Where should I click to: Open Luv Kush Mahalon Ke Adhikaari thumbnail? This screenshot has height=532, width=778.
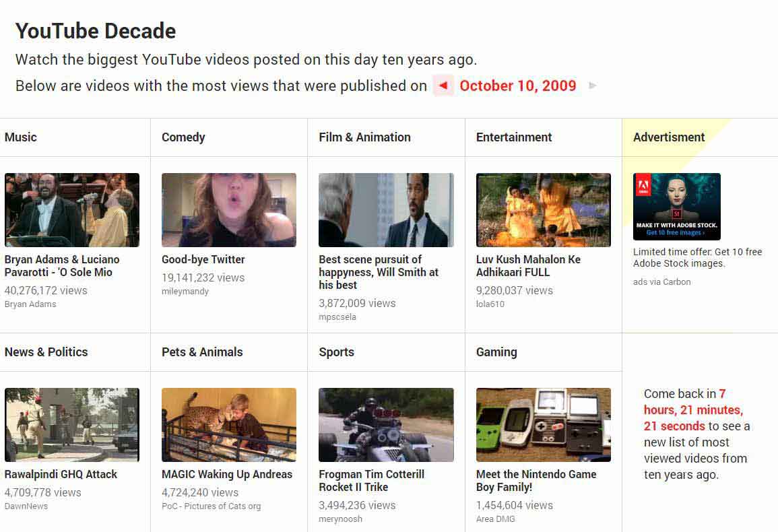[544, 210]
